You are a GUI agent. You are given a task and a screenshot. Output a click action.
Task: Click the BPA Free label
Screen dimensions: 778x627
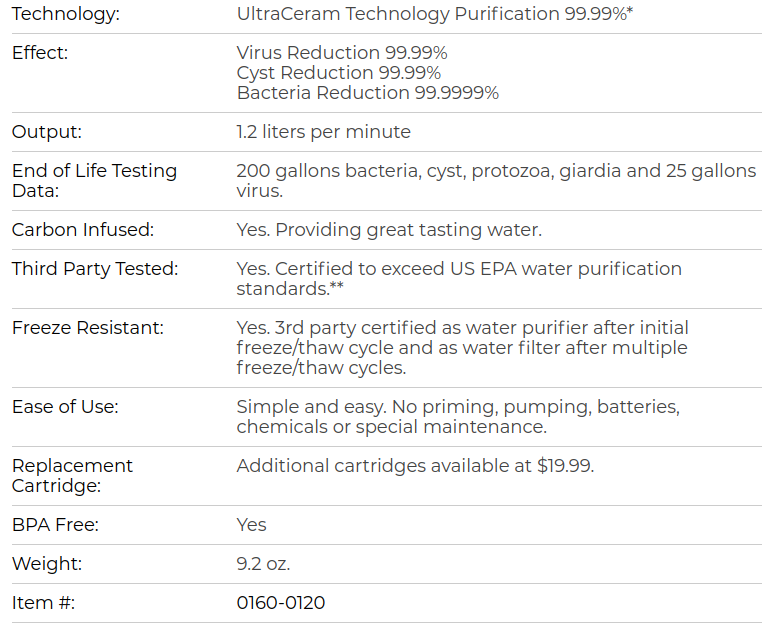pyautogui.click(x=55, y=525)
